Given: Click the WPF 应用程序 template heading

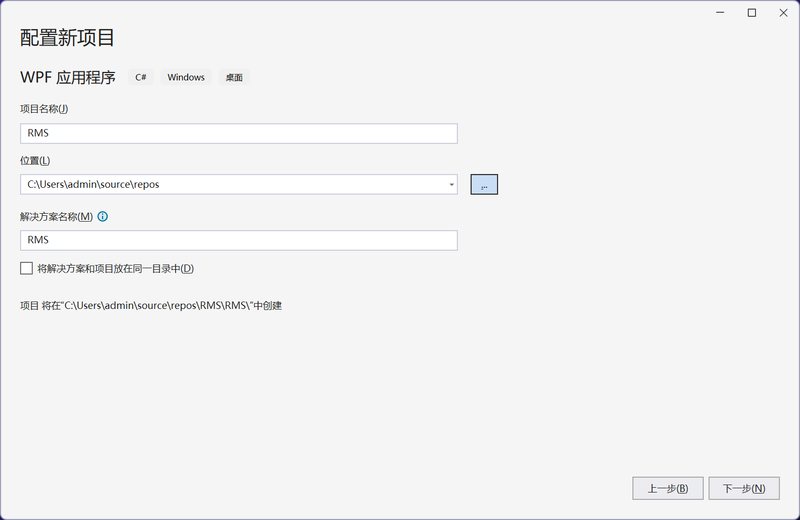Looking at the screenshot, I should coord(68,77).
